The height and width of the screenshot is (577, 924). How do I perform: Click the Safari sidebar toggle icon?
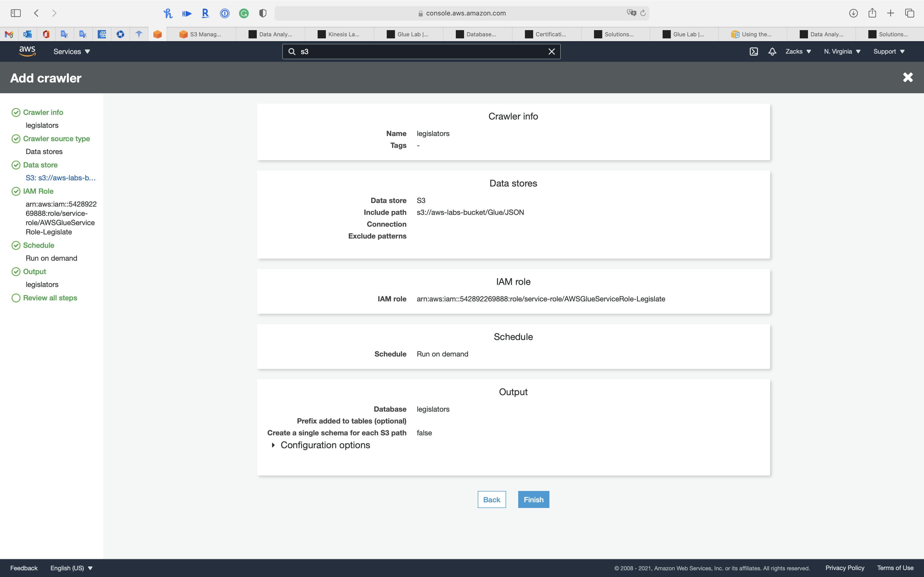(16, 13)
